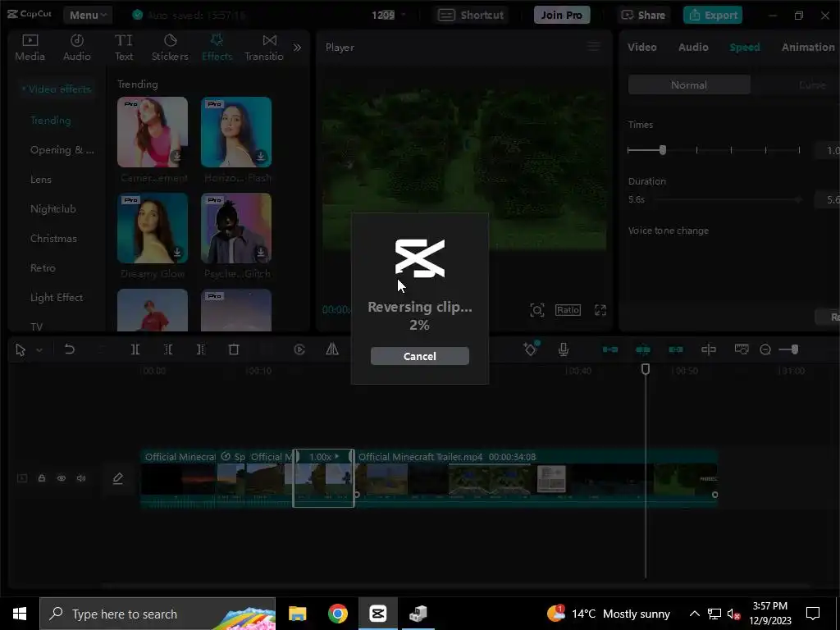840x630 pixels.
Task: Switch to the Text tab
Action: click(124, 47)
